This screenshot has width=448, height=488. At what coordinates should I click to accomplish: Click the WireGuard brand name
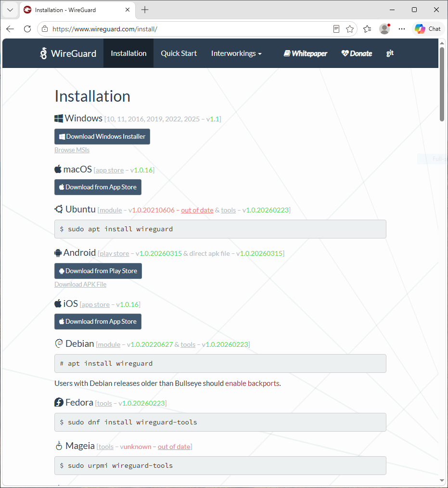pyautogui.click(x=74, y=53)
